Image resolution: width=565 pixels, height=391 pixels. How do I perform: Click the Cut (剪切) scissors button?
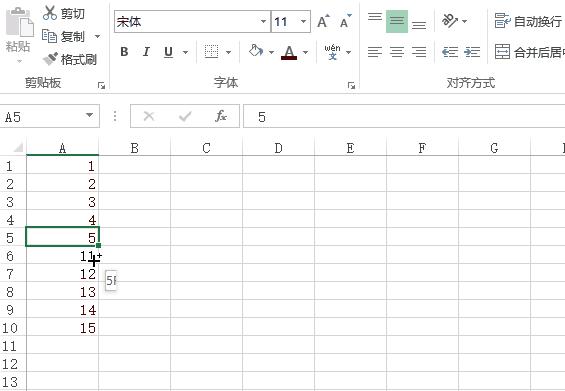63,13
